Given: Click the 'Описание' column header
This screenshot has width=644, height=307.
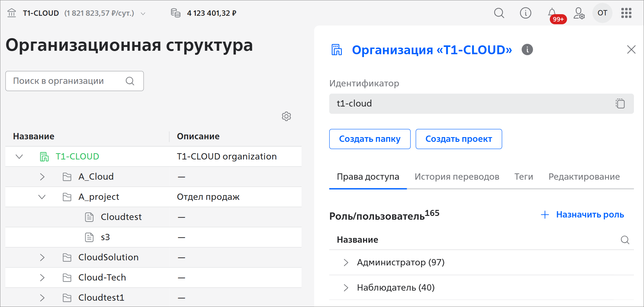Looking at the screenshot, I should click(198, 136).
